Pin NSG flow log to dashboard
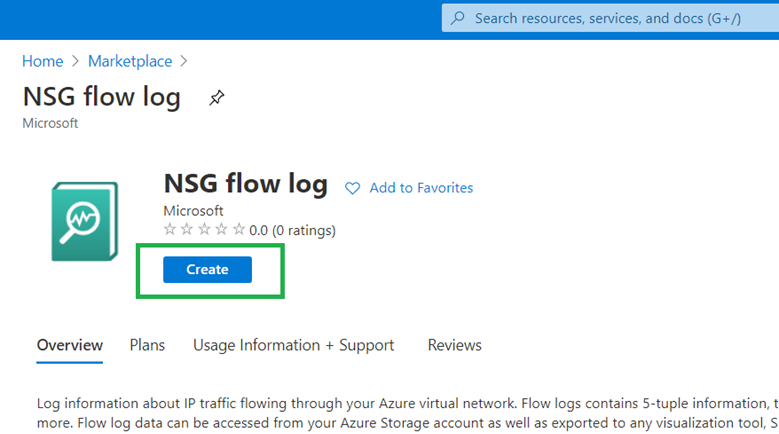The height and width of the screenshot is (434, 779). coord(217,97)
